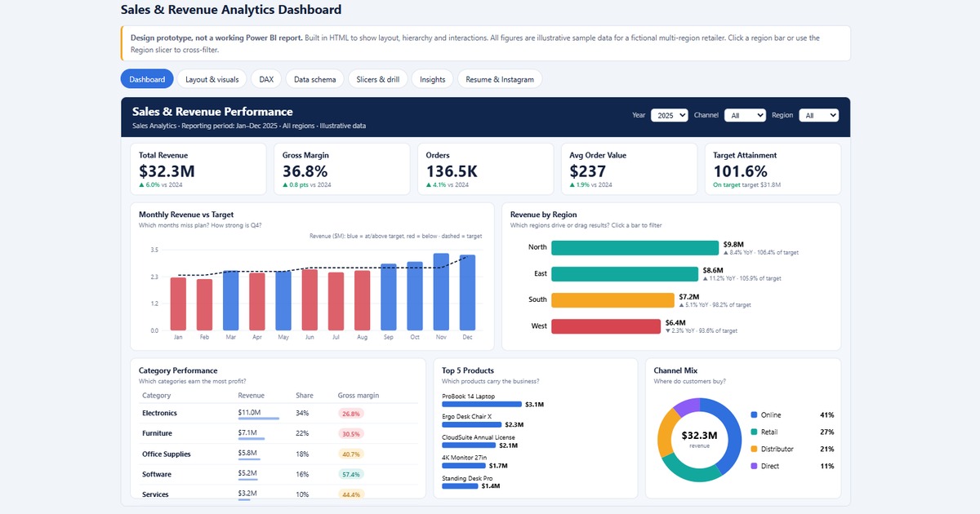
Task: Open the Year 2025 slicer dropdown
Action: coord(670,116)
